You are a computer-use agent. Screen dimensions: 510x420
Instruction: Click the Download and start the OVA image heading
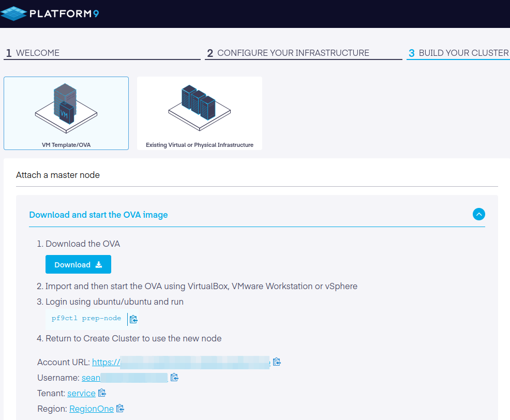pos(99,215)
